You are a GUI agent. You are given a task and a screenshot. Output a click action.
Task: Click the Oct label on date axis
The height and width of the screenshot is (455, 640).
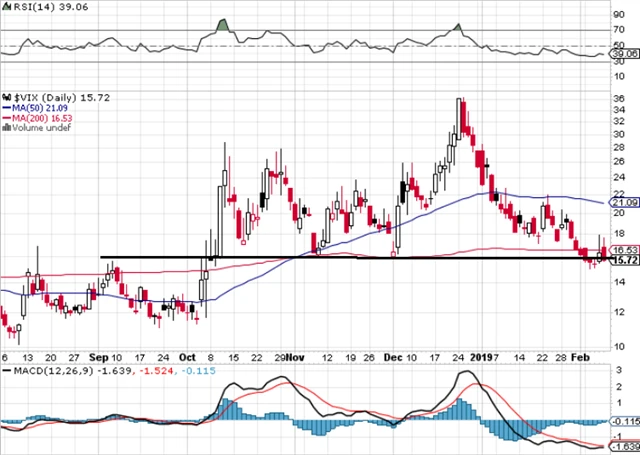tap(188, 357)
